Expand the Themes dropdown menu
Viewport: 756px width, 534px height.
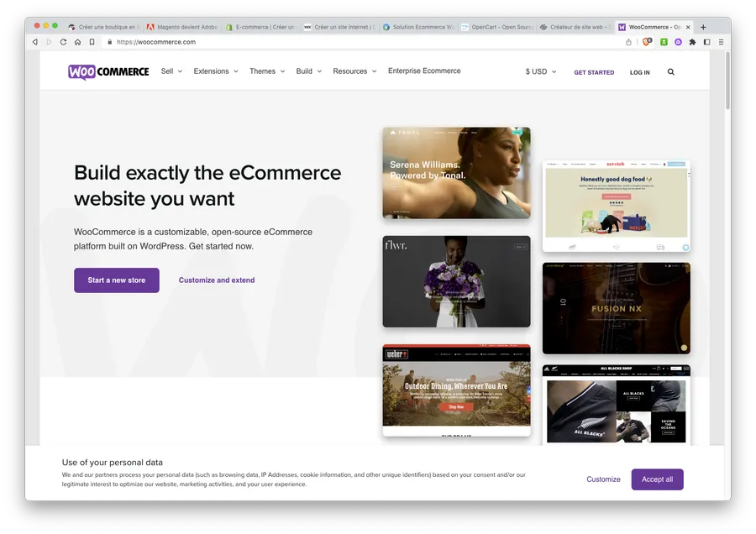[267, 71]
